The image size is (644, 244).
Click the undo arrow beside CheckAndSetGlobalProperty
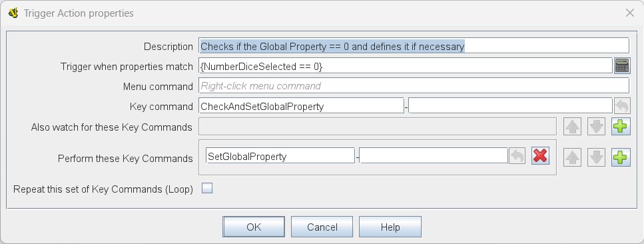tap(622, 106)
